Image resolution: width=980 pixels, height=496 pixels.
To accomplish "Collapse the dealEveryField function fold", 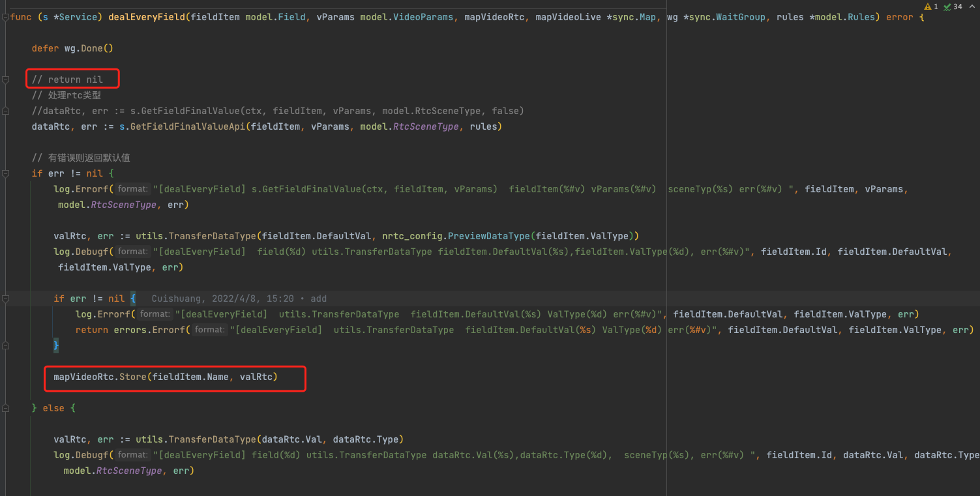I will pos(5,17).
